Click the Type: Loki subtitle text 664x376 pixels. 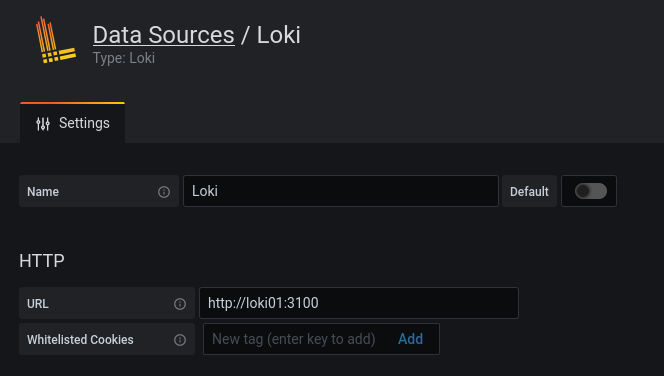coord(124,58)
